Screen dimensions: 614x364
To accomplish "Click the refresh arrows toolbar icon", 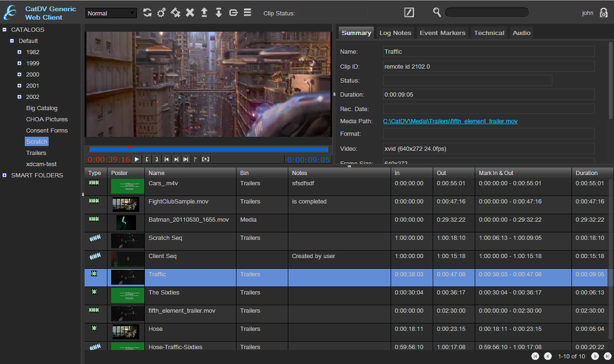I will click(147, 13).
